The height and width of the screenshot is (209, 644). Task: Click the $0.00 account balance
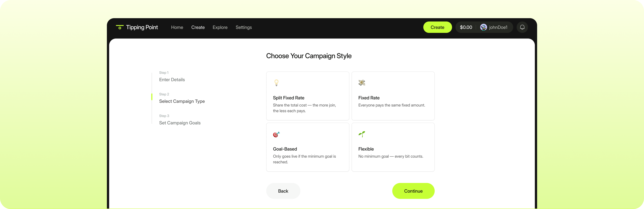click(466, 27)
